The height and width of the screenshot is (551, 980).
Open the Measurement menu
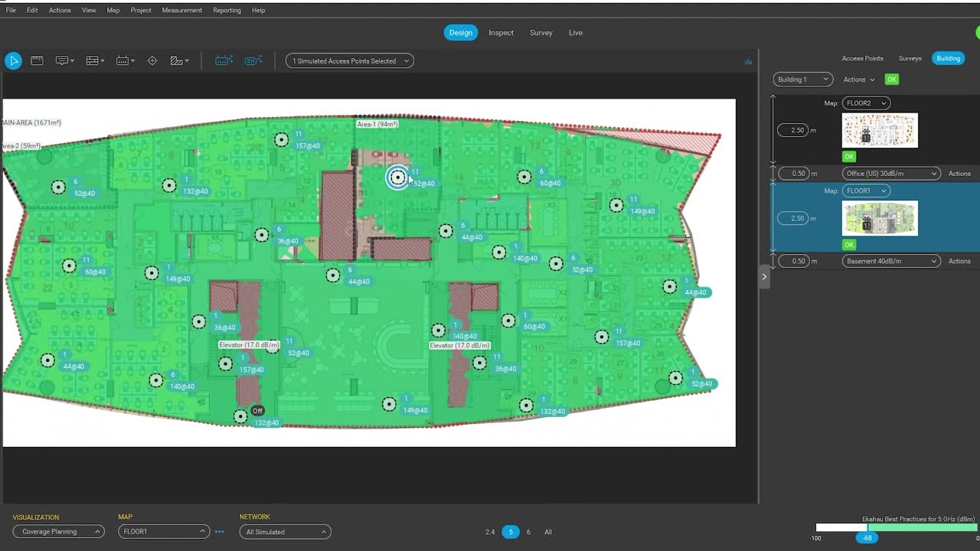182,10
